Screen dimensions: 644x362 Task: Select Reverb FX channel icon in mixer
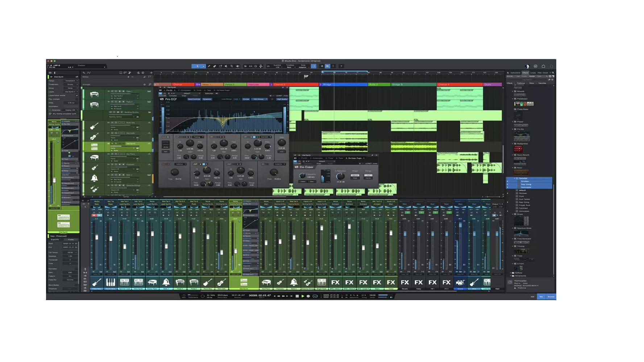[405, 282]
